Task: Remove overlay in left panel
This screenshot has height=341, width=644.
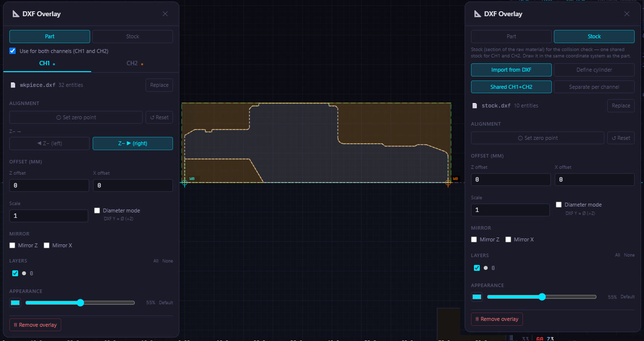Action: point(35,325)
